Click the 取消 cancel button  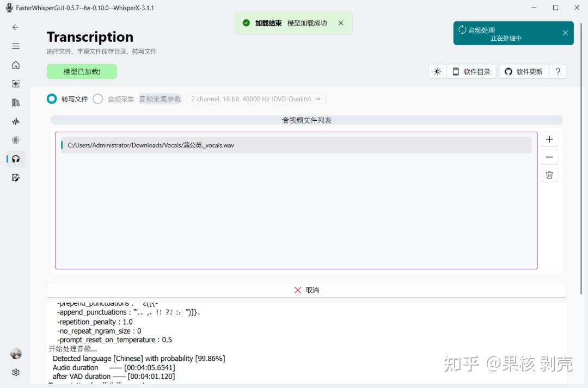(x=307, y=290)
